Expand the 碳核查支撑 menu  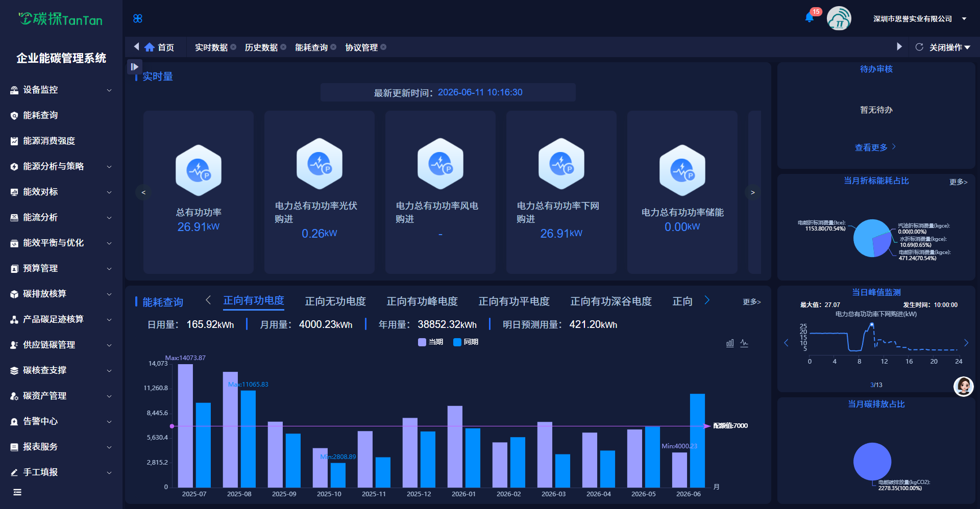pyautogui.click(x=109, y=371)
